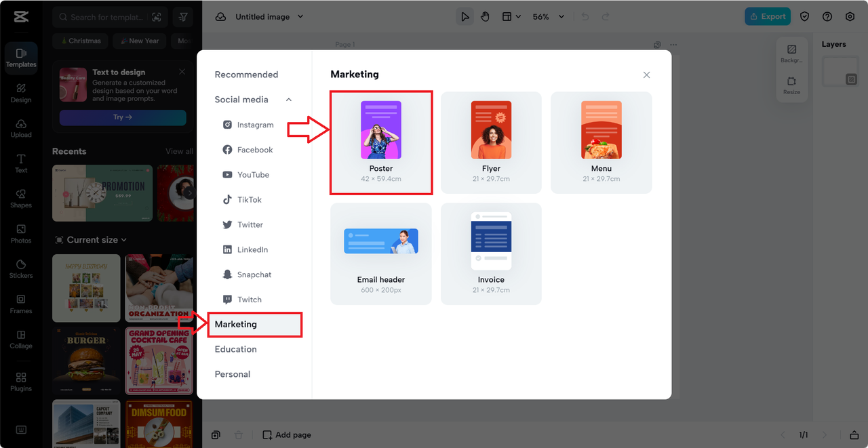868x448 pixels.
Task: Select the pointer select tool
Action: pyautogui.click(x=465, y=17)
